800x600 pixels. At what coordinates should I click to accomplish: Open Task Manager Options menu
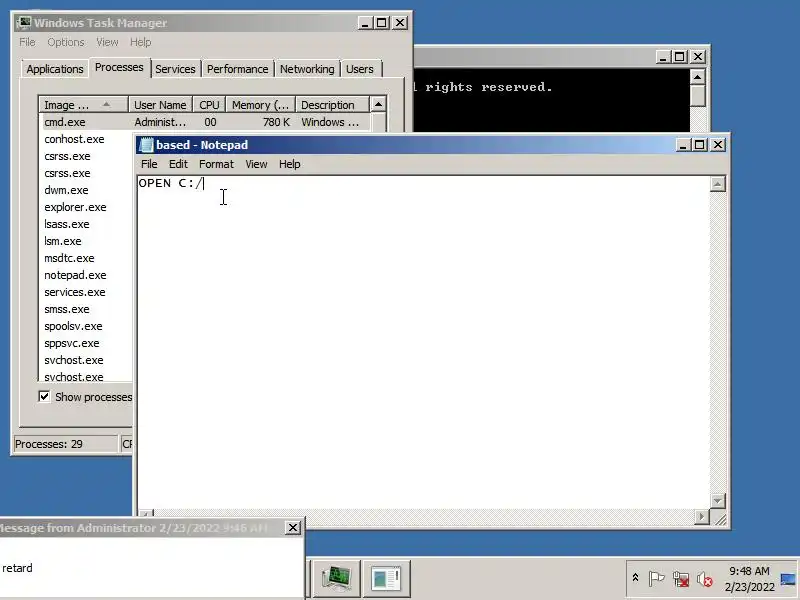66,42
